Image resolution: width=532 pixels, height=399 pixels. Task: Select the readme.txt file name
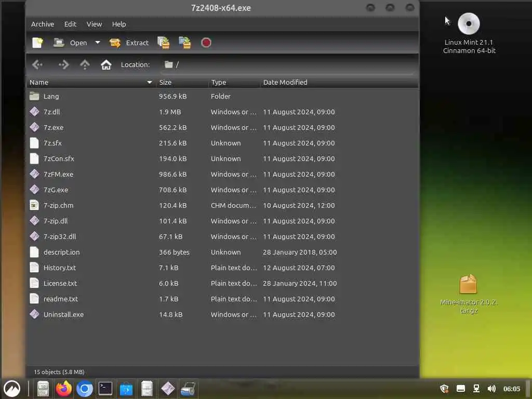[x=61, y=299]
